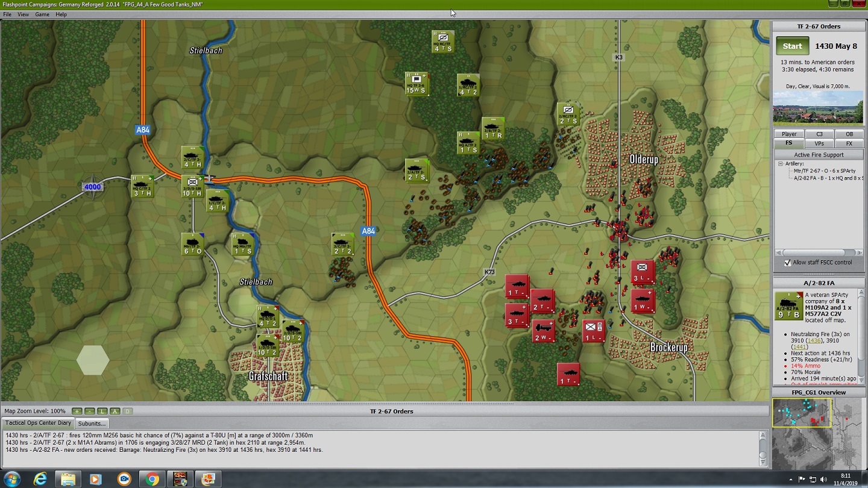Open the Help menu

(61, 14)
